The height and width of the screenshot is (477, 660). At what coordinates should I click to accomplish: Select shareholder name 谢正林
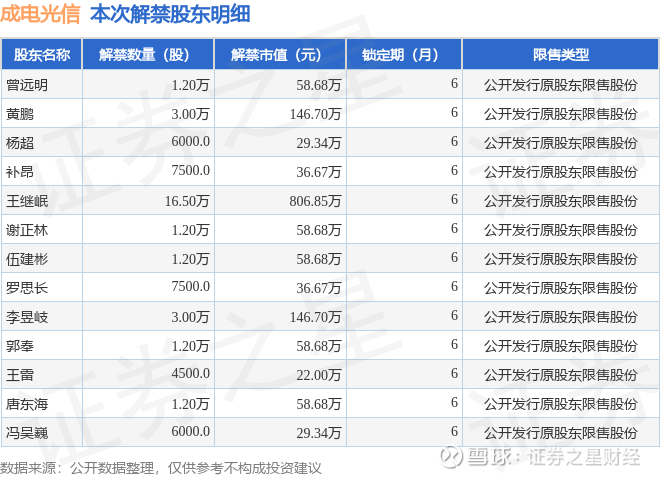point(27,230)
